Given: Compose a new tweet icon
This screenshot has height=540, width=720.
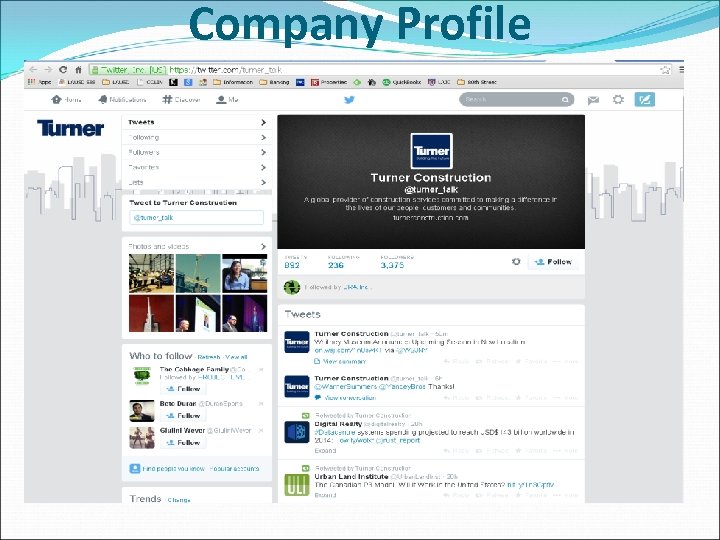Looking at the screenshot, I should pyautogui.click(x=645, y=99).
